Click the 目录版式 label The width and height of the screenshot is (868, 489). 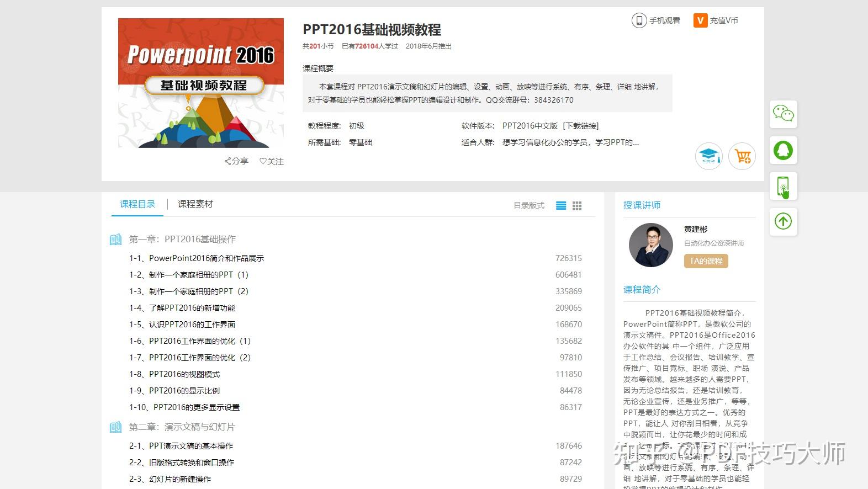tap(529, 205)
